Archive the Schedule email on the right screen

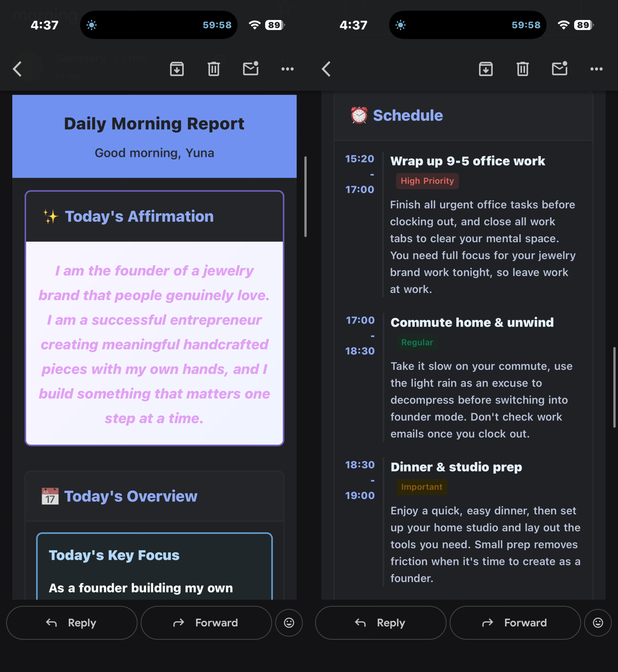click(486, 69)
